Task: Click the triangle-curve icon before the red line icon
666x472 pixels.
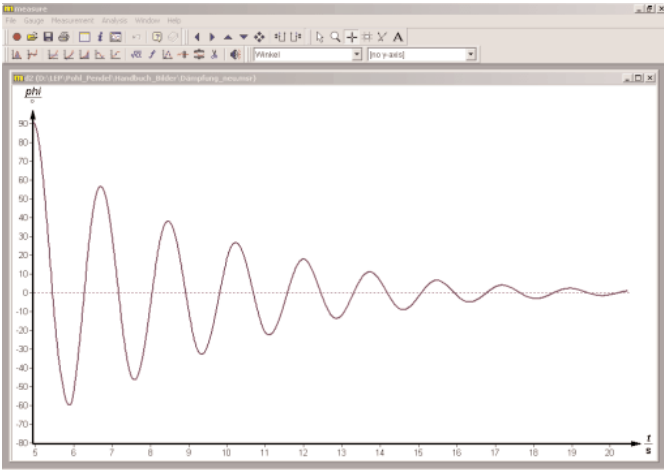Action: point(167,54)
